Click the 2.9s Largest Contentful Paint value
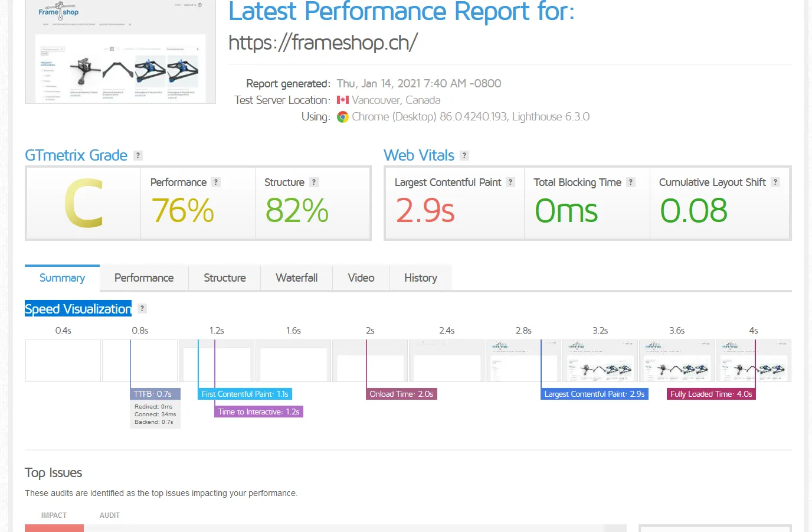 [425, 211]
